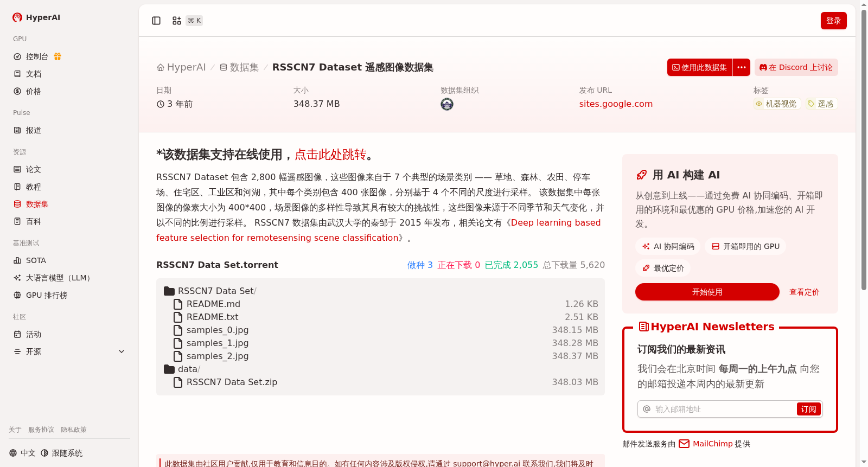Focus the 输入邮箱地址 email field
The image size is (868, 467).
[x=717, y=409]
